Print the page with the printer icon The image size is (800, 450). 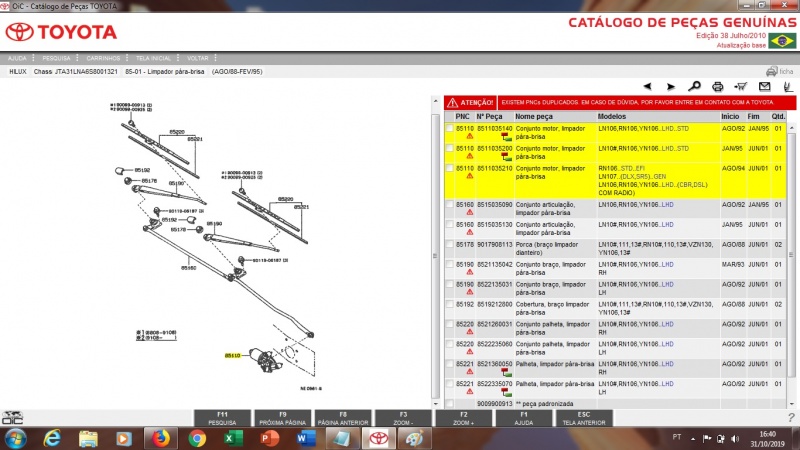pos(717,87)
